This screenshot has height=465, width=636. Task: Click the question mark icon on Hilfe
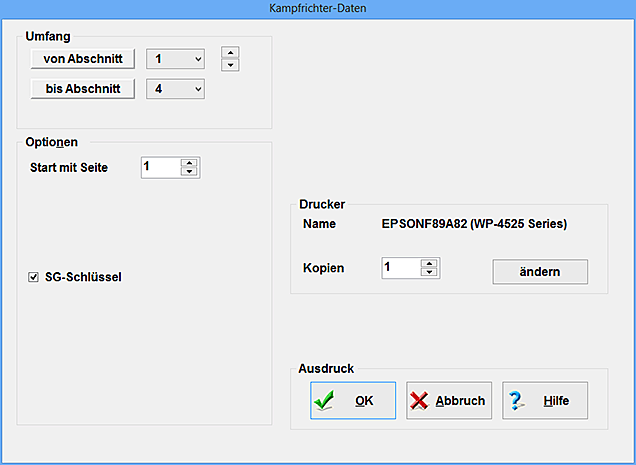click(x=517, y=401)
